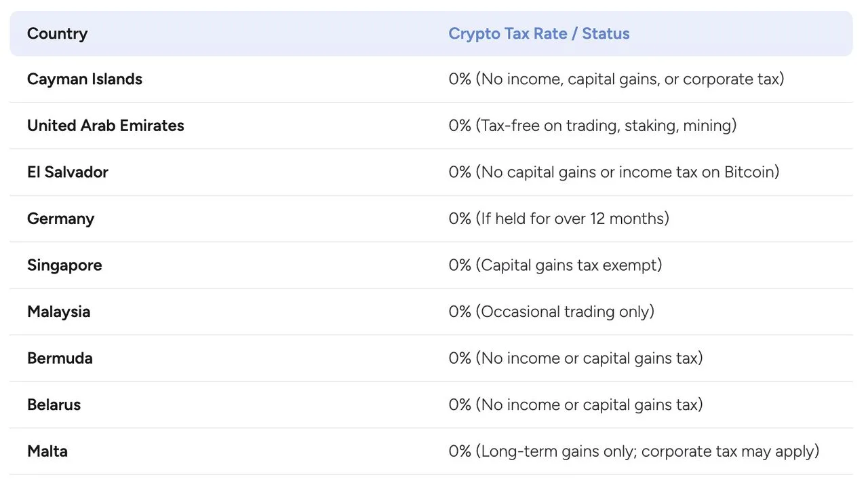Image resolution: width=868 pixels, height=488 pixels.
Task: Click the tax-free trading, staking, mining text
Action: (x=592, y=126)
